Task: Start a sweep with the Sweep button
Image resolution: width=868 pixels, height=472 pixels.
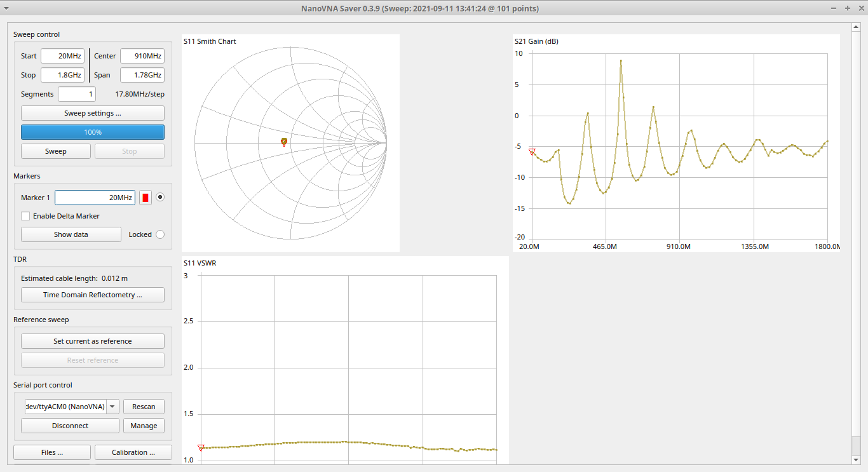Action: 56,151
